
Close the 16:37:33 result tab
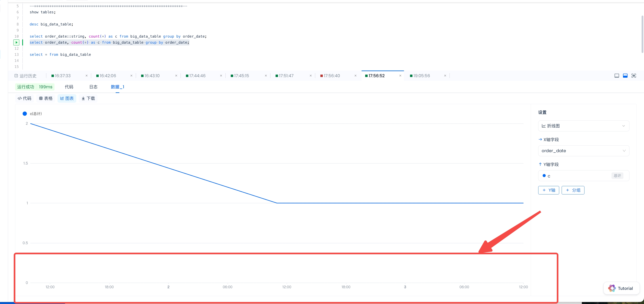point(86,76)
